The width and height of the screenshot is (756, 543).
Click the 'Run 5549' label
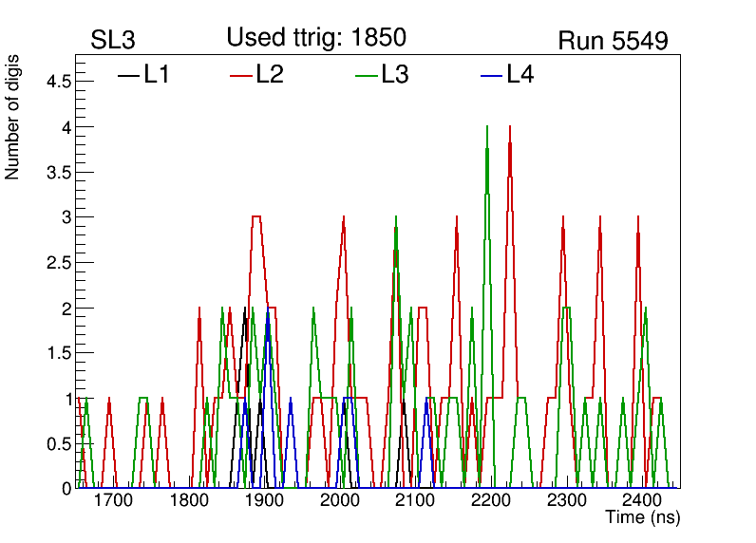613,41
